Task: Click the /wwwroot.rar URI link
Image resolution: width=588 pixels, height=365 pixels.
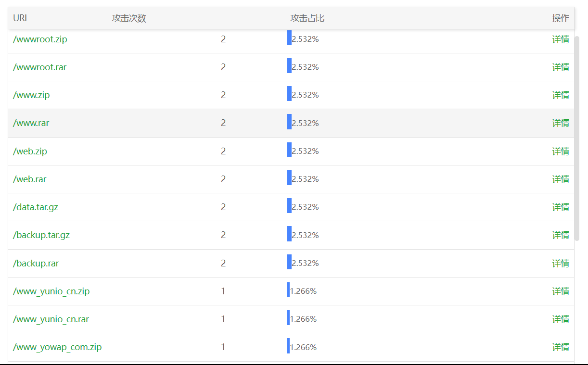Action: pos(39,67)
